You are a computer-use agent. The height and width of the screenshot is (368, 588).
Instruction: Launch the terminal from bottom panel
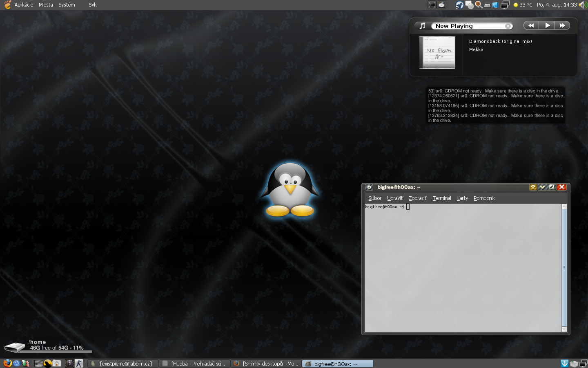coord(38,363)
